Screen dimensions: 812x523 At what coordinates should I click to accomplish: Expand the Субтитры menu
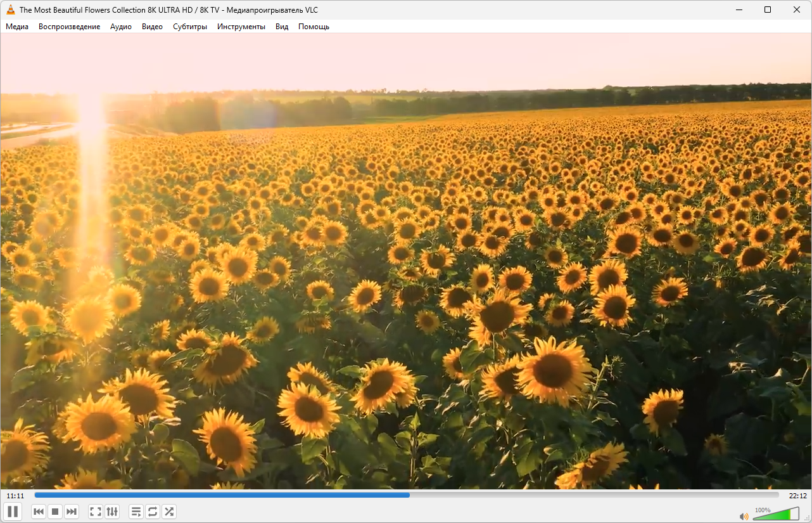(190, 27)
